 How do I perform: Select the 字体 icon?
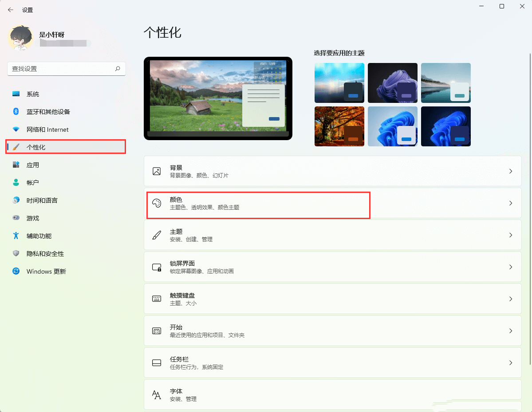point(157,395)
